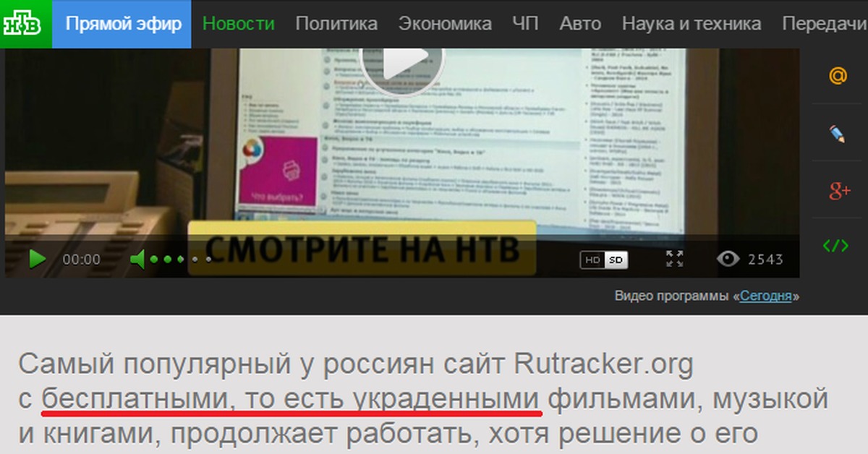Click the eye views counter icon
This screenshot has width=868, height=454.
(728, 259)
